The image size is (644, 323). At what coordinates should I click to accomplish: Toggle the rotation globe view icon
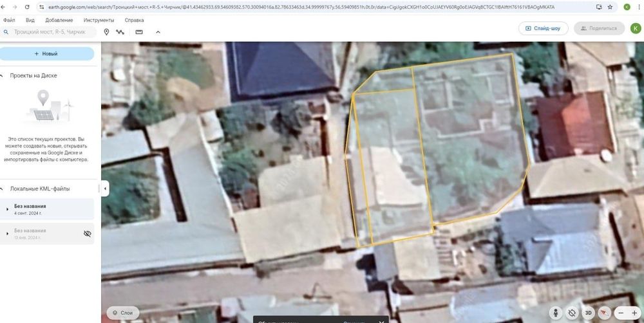click(572, 313)
